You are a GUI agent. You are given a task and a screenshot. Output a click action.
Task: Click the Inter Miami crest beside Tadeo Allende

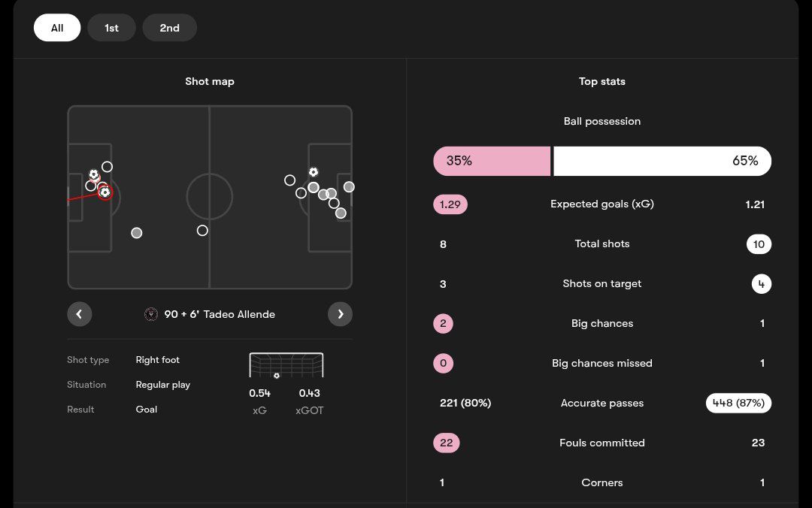click(x=150, y=314)
